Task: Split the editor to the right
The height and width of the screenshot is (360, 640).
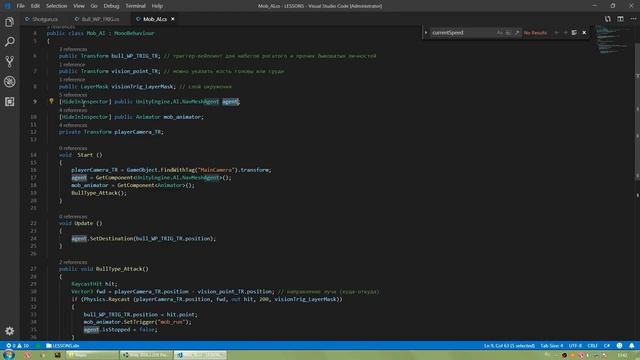Action: pyautogui.click(x=620, y=19)
